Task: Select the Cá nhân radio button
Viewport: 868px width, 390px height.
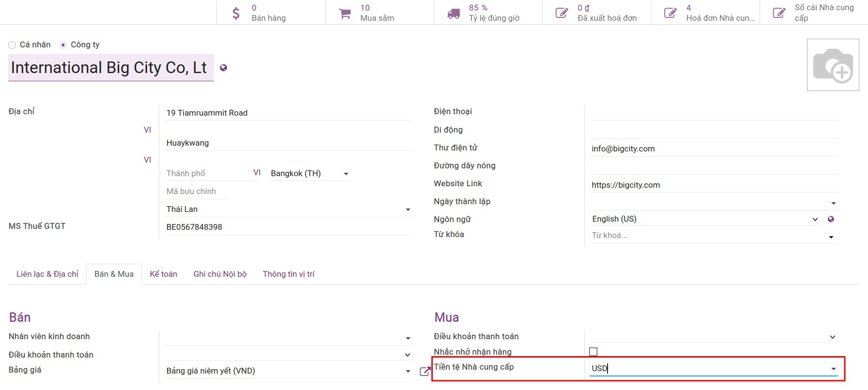Action: tap(12, 45)
